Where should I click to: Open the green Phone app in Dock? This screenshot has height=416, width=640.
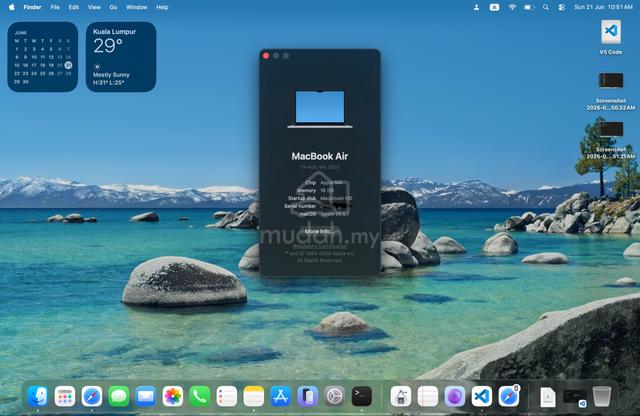click(x=200, y=396)
